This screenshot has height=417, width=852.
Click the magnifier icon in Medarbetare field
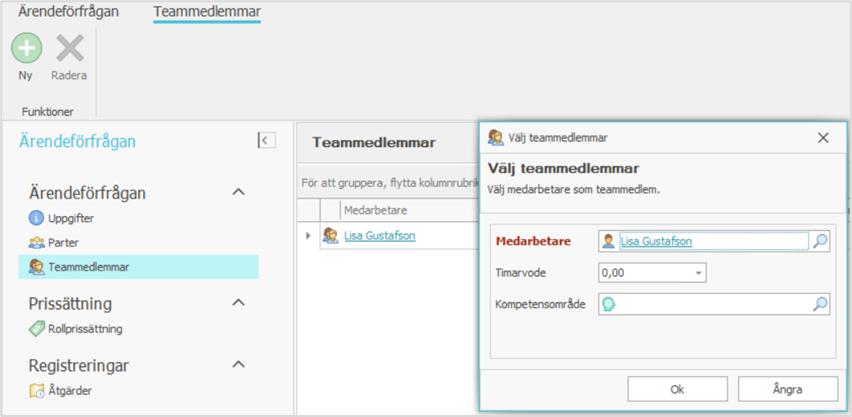[x=819, y=241]
